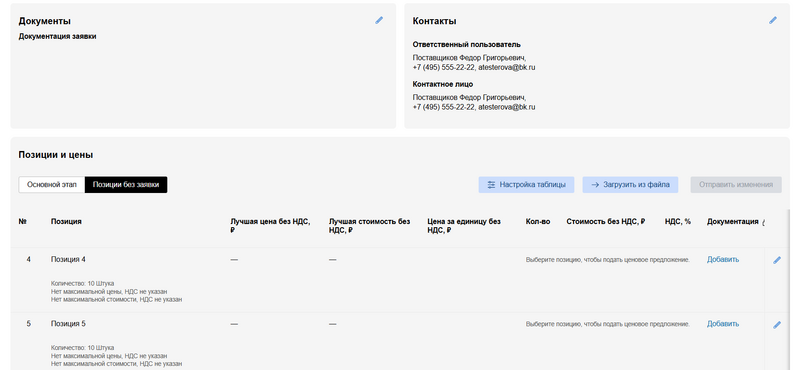Click phone and email under Ответственный пользователь

click(x=474, y=67)
